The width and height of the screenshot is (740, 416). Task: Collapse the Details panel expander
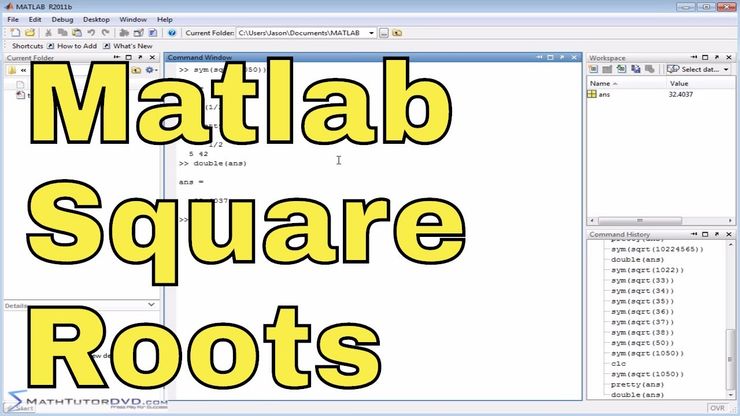(x=151, y=305)
